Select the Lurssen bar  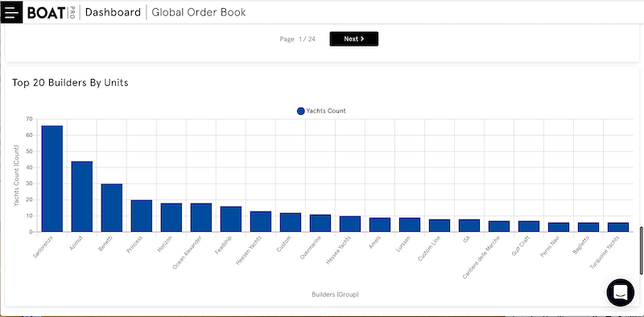(x=410, y=225)
